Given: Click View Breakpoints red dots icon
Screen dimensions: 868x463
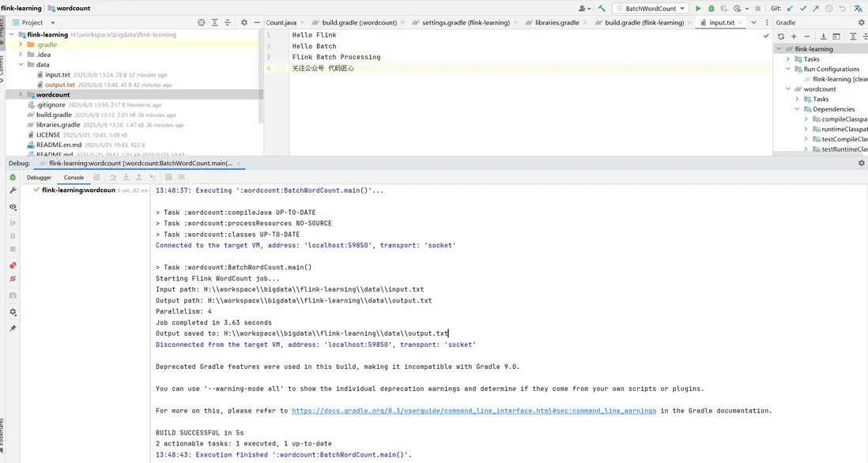Looking at the screenshot, I should click(13, 265).
